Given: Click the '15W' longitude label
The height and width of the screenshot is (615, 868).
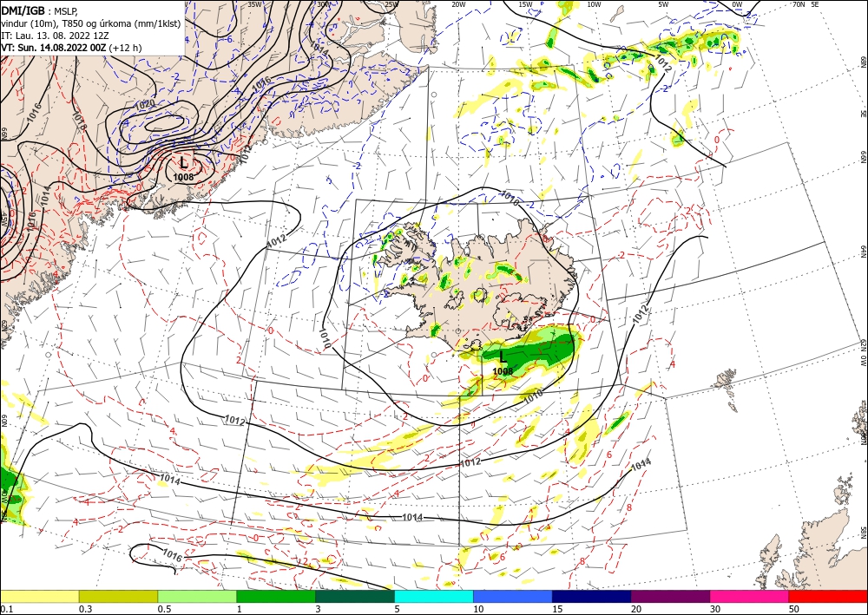Looking at the screenshot, I should pyautogui.click(x=525, y=4).
